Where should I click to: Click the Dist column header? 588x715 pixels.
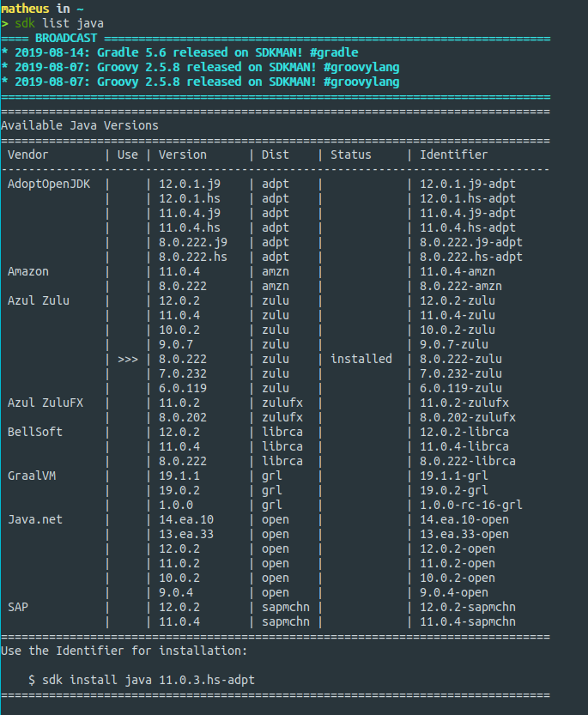pos(275,155)
